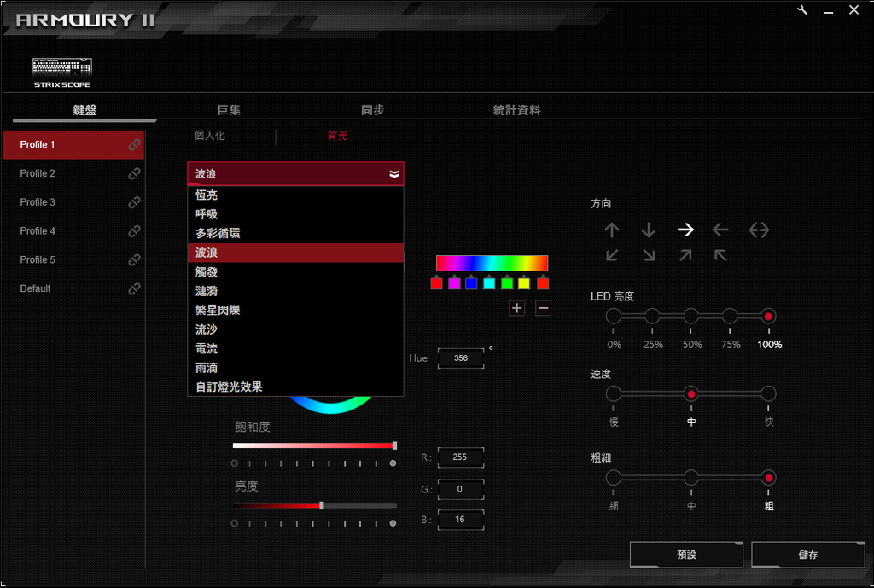This screenshot has height=588, width=874.
Task: Set wave direction to down-left diagonal arrow
Action: click(x=612, y=255)
